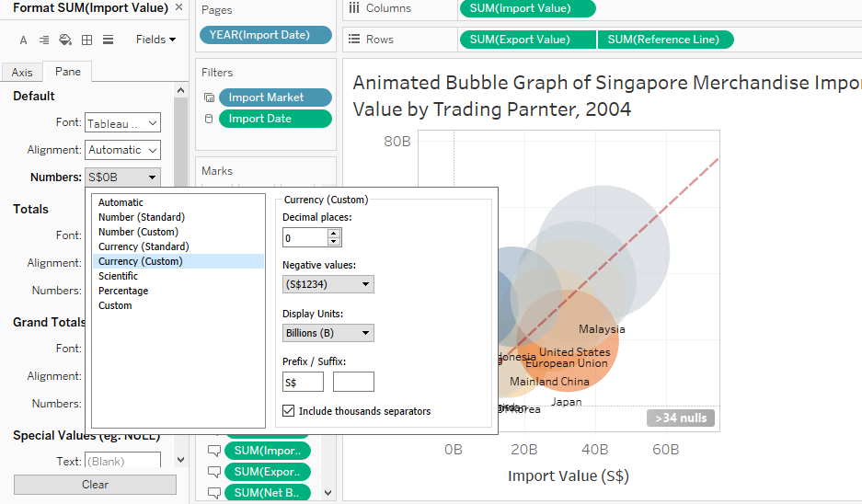
Task: Select Number (Custom) format option
Action: tap(138, 232)
